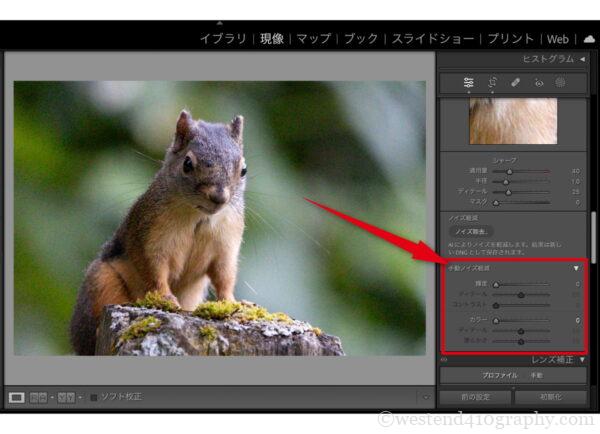This screenshot has width=600, height=434.
Task: Collapse the 手動ノイズ軽減 section triangle
Action: click(x=576, y=269)
